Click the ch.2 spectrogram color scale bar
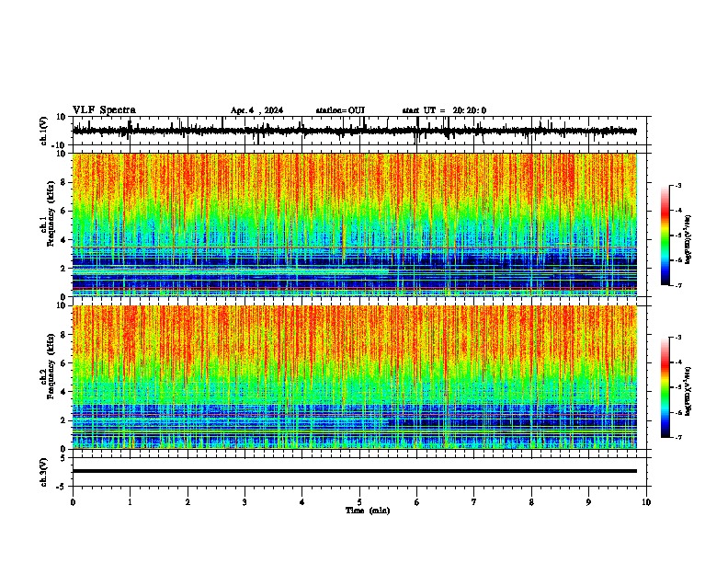The height and width of the screenshot is (563, 728). 665,387
